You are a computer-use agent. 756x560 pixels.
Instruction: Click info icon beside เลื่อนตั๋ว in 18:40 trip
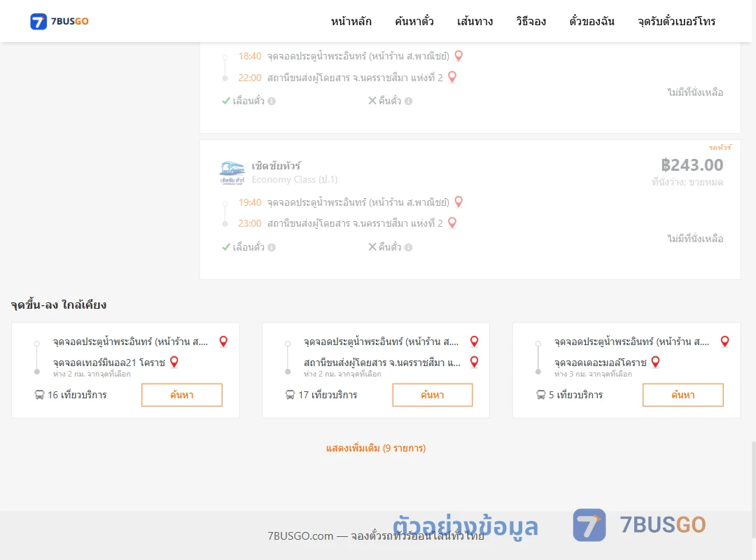tap(272, 101)
